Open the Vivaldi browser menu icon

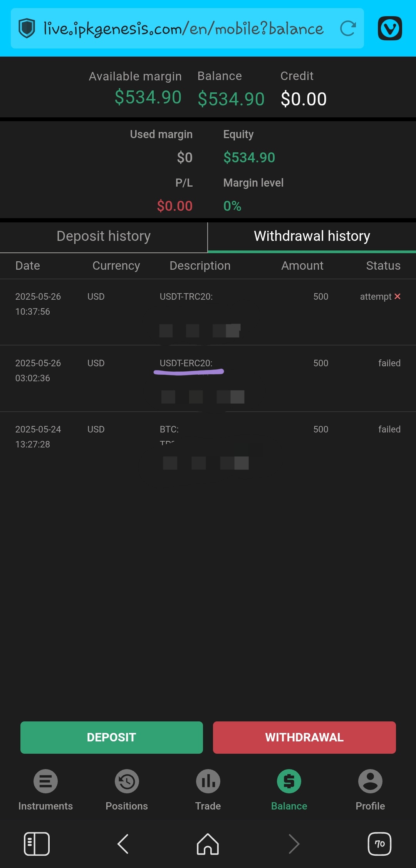[390, 28]
